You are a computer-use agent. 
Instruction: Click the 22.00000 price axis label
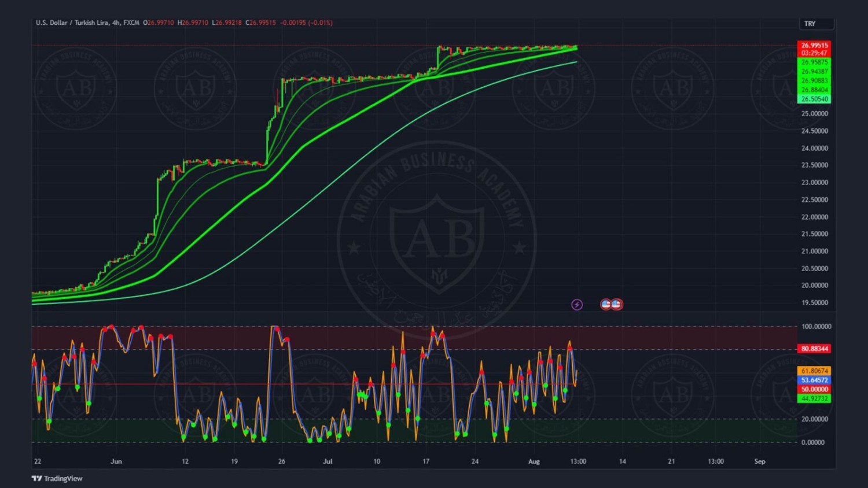coord(814,217)
